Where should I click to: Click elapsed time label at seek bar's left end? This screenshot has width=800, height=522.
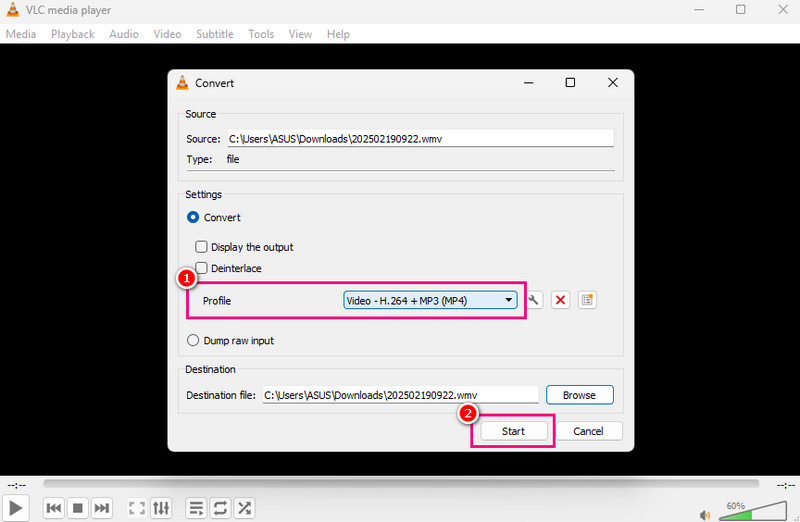click(17, 485)
